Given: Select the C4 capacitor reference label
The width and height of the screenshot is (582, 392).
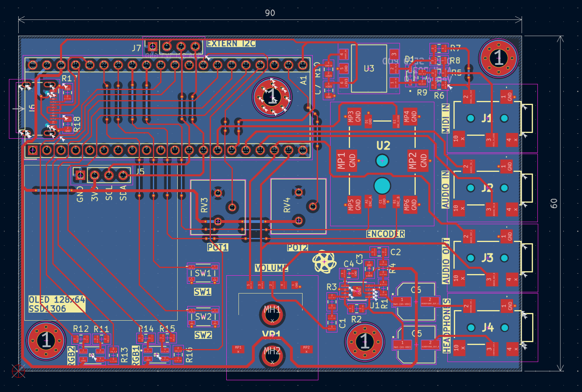Looking at the screenshot, I should click(x=349, y=264).
